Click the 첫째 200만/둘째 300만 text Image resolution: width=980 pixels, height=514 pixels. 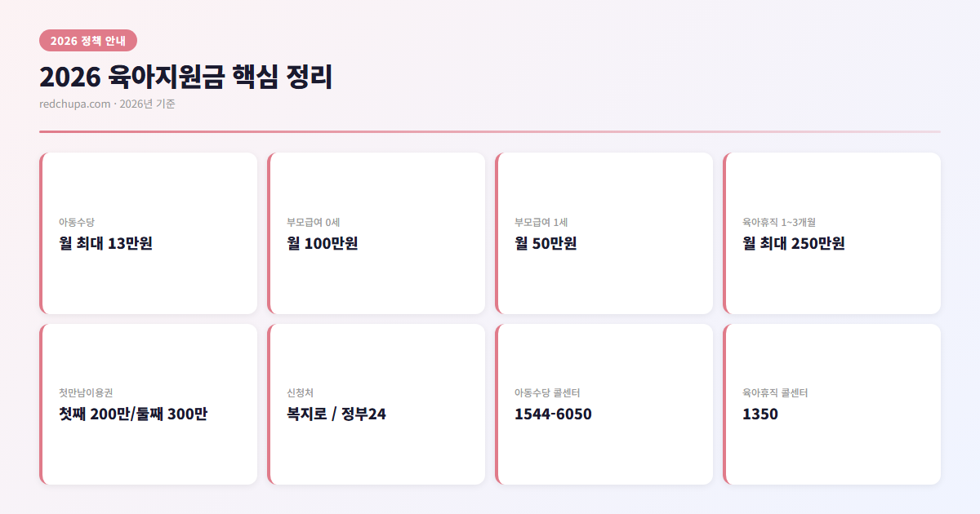[133, 414]
